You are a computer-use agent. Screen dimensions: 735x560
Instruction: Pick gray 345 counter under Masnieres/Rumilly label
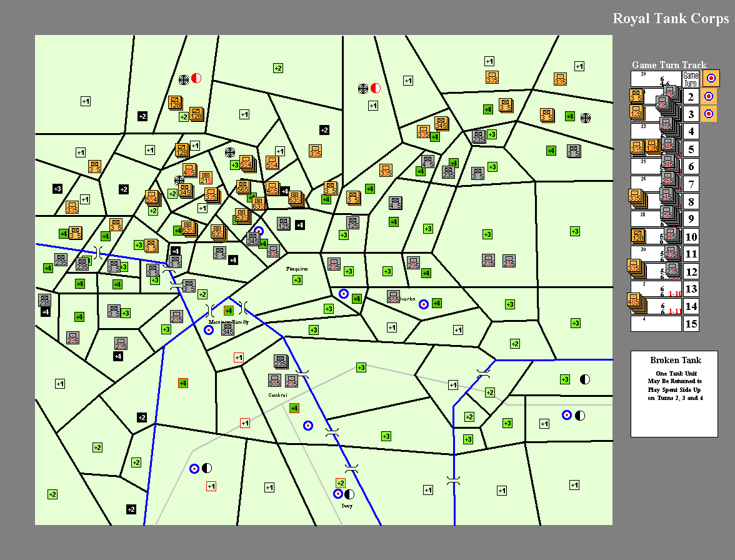tap(227, 329)
